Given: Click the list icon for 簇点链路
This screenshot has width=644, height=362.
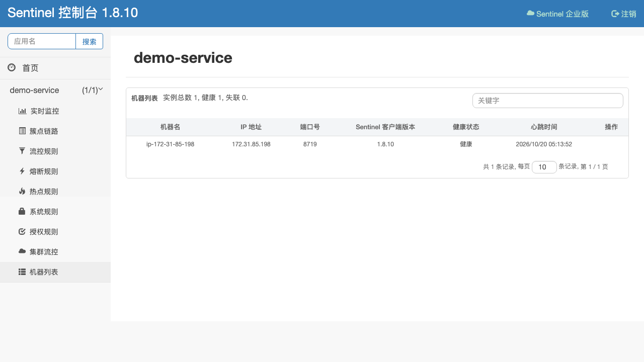Looking at the screenshot, I should point(22,131).
